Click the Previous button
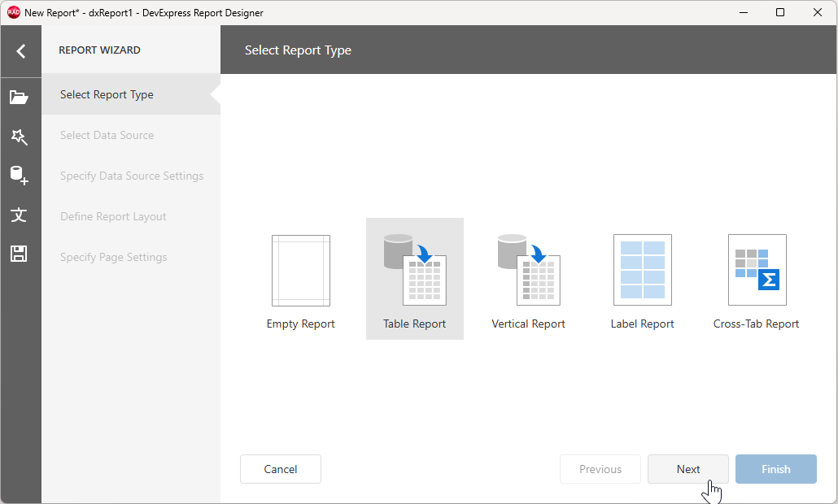The image size is (838, 504). (x=600, y=469)
